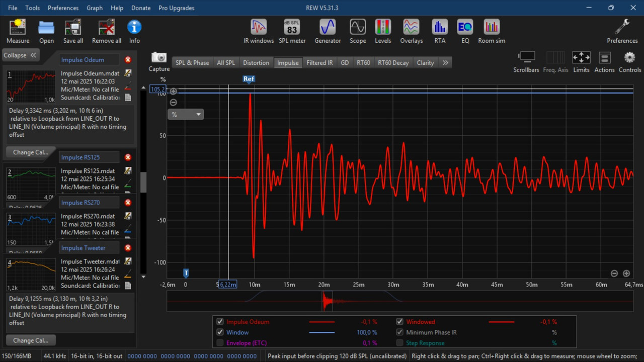The height and width of the screenshot is (362, 644).
Task: Edit the Impulse Tweeter name field
Action: (x=90, y=248)
